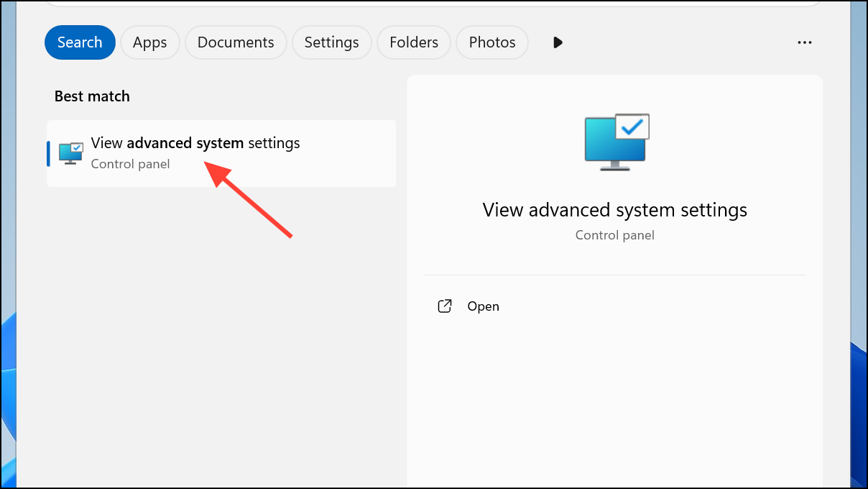Screen dimensions: 868x489
Task: Click the Best match heading
Action: pyautogui.click(x=92, y=96)
